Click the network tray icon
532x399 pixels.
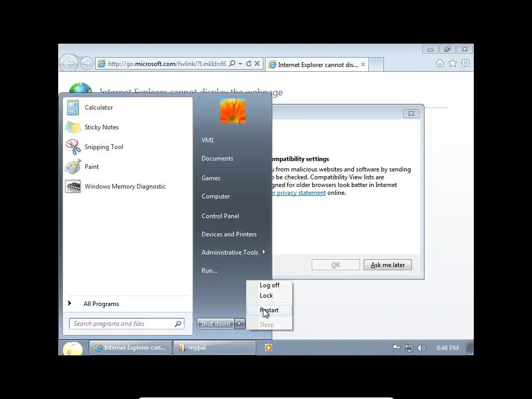click(409, 348)
